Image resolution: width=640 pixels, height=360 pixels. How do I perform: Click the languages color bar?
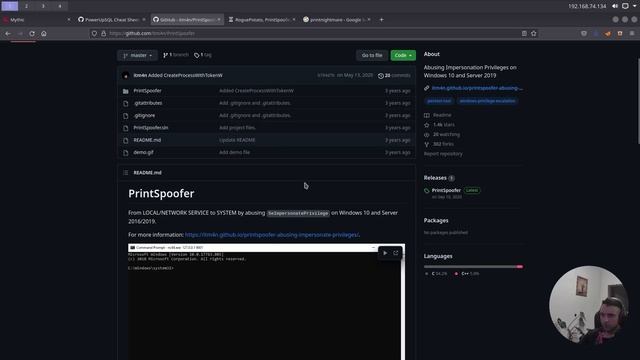(473, 267)
